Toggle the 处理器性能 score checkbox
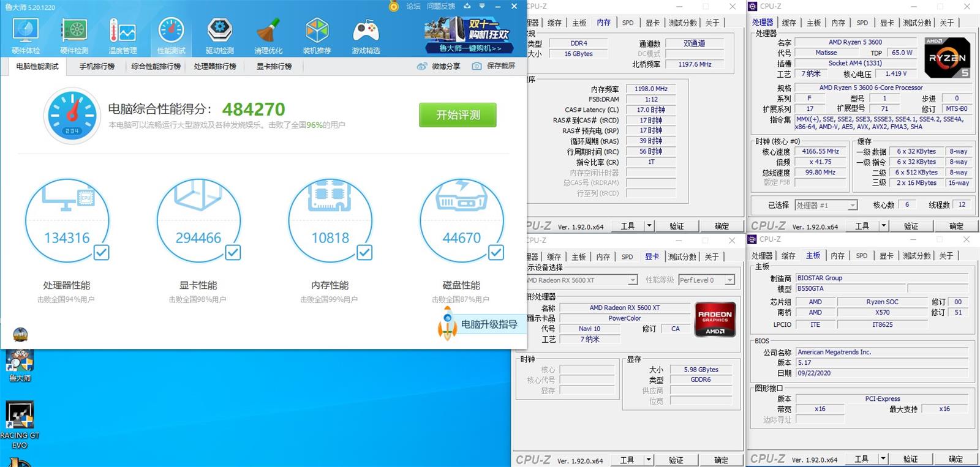 pos(101,252)
